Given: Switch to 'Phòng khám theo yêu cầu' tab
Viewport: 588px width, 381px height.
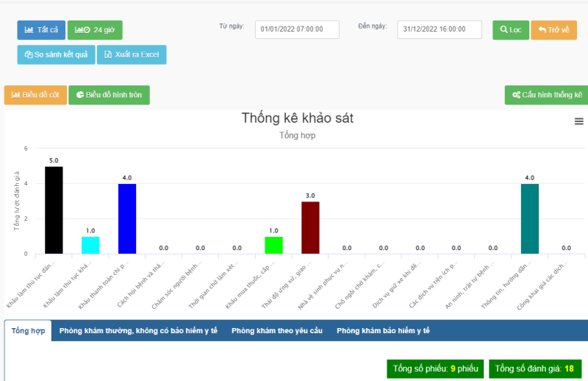Looking at the screenshot, I should (276, 331).
